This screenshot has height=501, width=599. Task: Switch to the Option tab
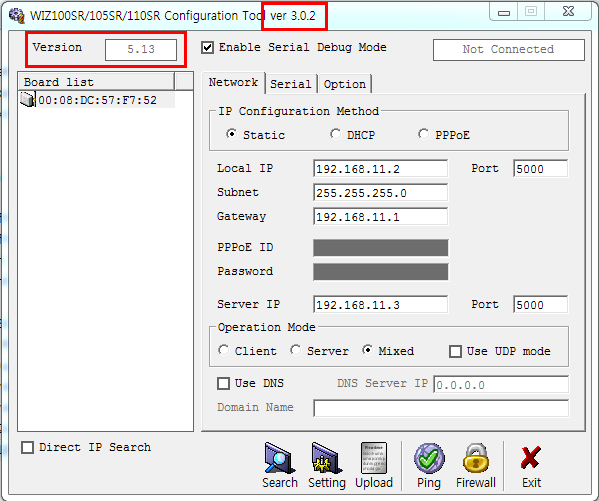point(345,84)
